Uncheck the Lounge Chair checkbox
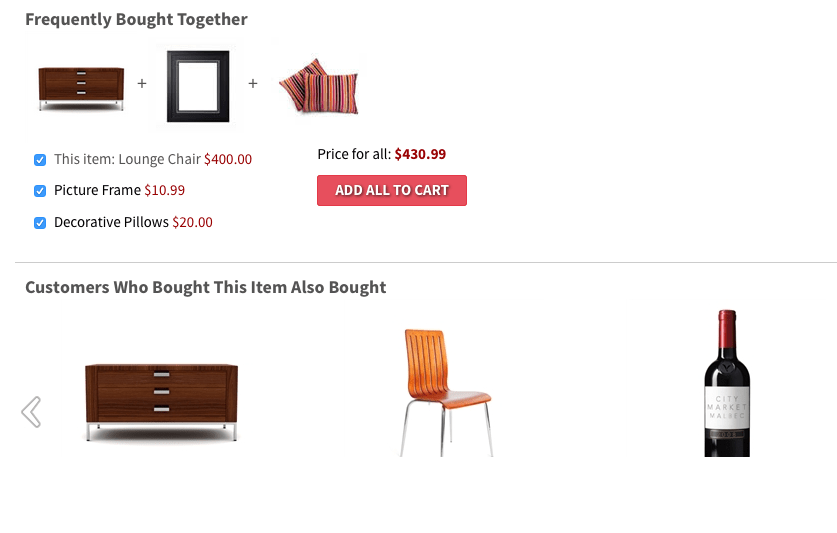This screenshot has height=533, width=837. click(40, 160)
